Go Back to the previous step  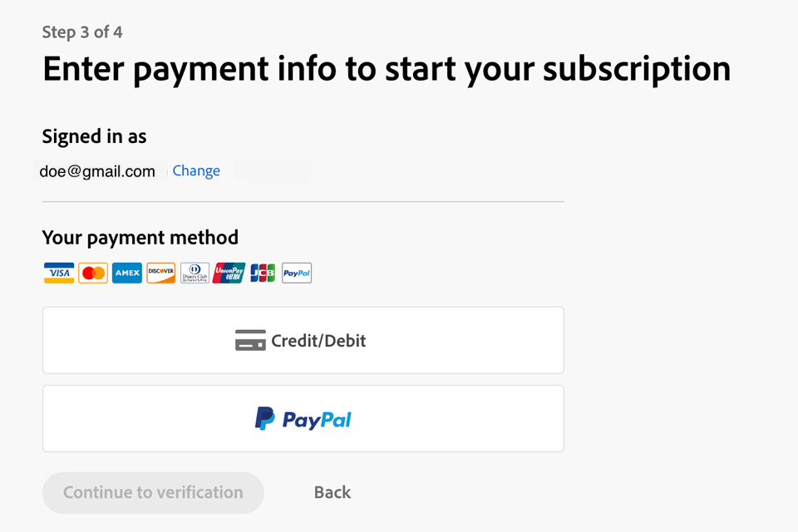click(x=332, y=493)
